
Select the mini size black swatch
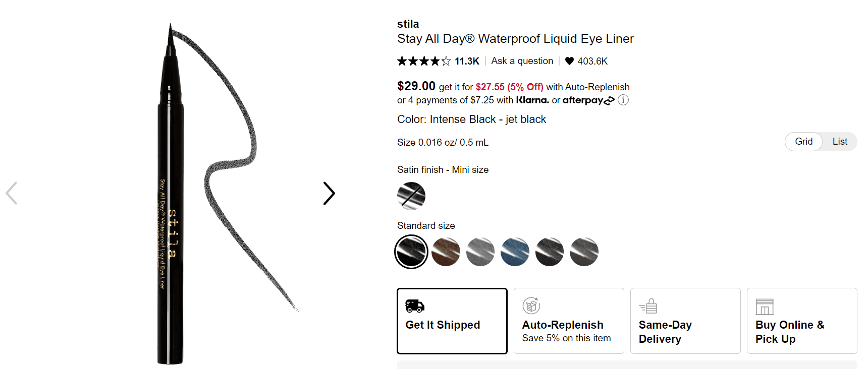pyautogui.click(x=411, y=196)
